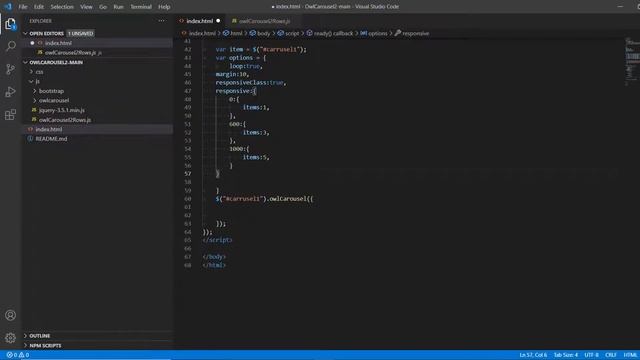Open Run and Debug view icon
Image resolution: width=640 pixels, height=360 pixels.
pos(11,92)
